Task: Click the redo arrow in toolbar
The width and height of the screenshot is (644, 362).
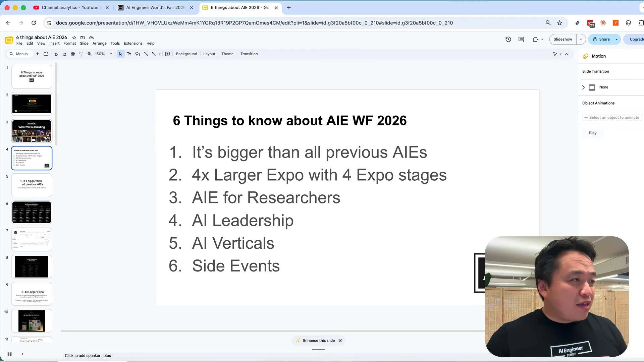Action: tap(64, 54)
